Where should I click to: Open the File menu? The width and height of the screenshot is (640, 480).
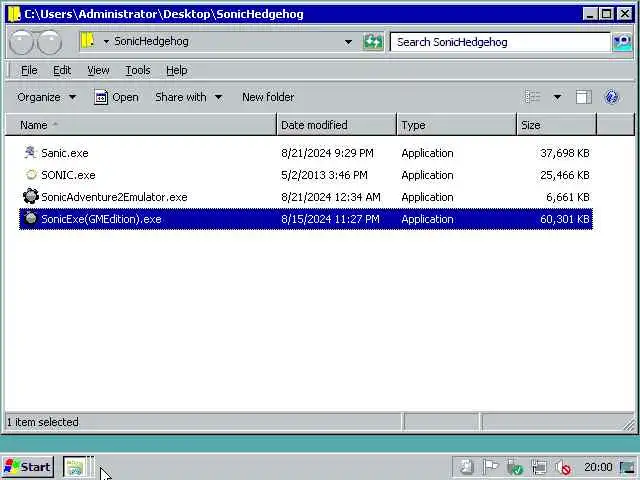point(29,70)
